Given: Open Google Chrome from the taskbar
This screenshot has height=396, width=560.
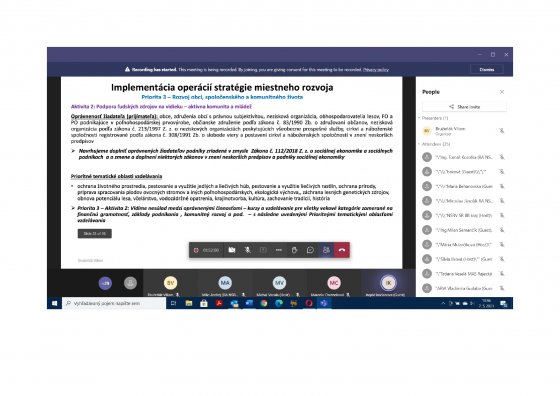Looking at the screenshot, I should click(264, 303).
